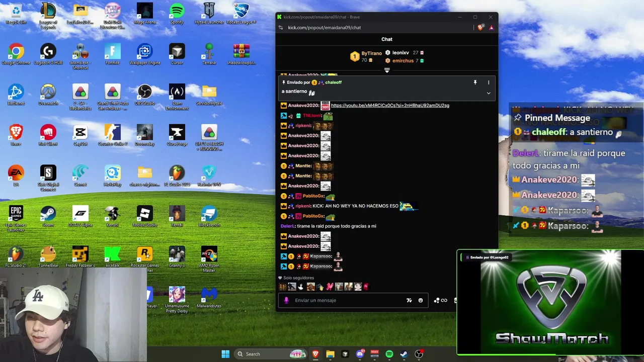
Task: Select the kick.com chat browser tab title
Action: [x=322, y=17]
